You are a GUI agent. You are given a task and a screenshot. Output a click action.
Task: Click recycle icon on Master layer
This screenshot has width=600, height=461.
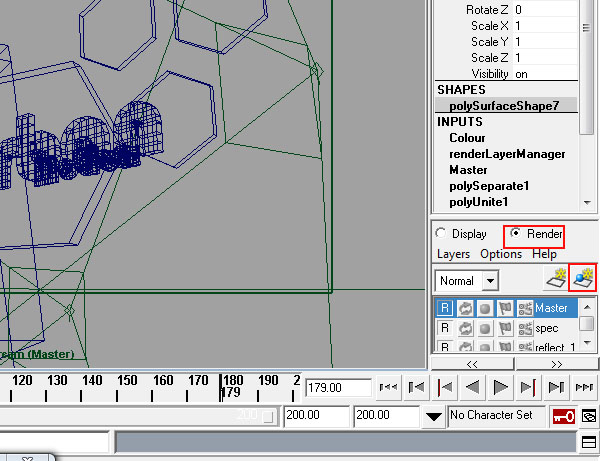465,308
